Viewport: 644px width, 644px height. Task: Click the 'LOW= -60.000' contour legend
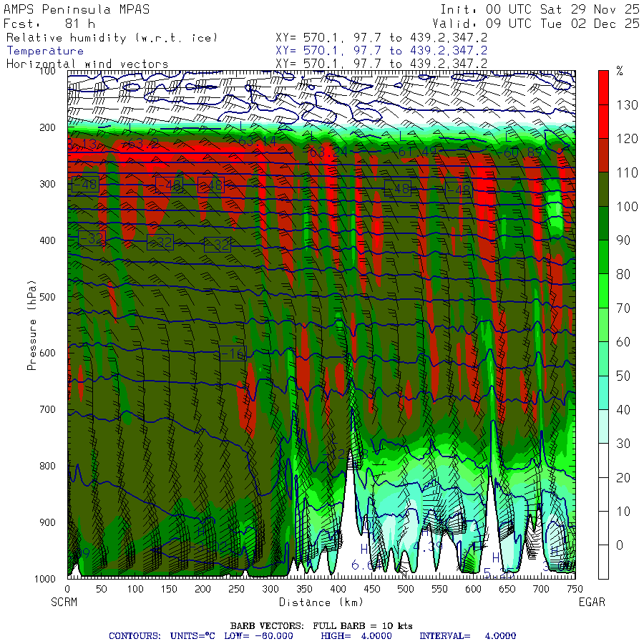pyautogui.click(x=258, y=636)
